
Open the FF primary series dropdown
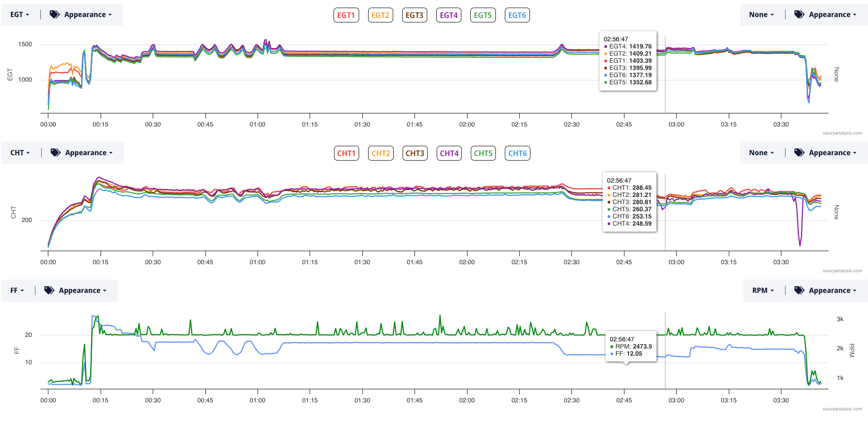(17, 291)
